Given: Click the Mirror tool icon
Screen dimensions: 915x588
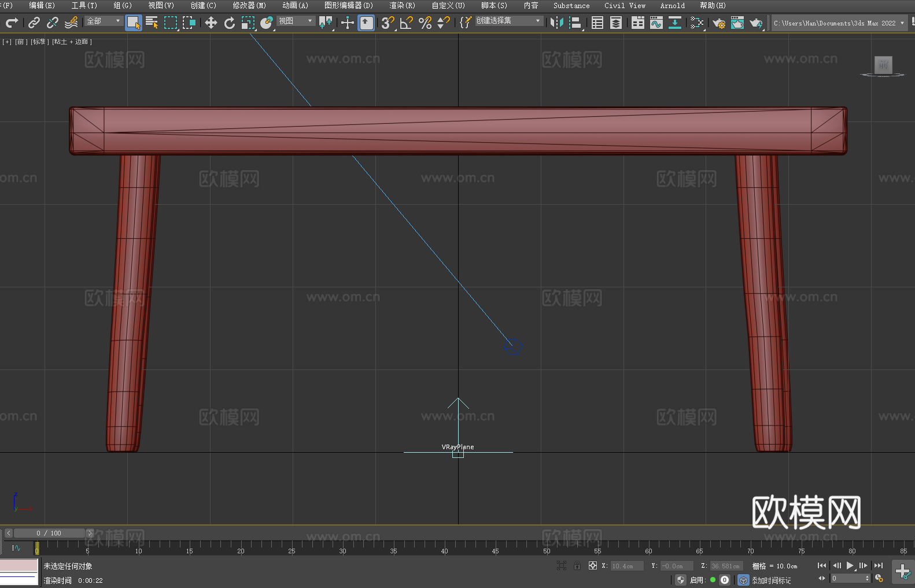Looking at the screenshot, I should click(557, 23).
